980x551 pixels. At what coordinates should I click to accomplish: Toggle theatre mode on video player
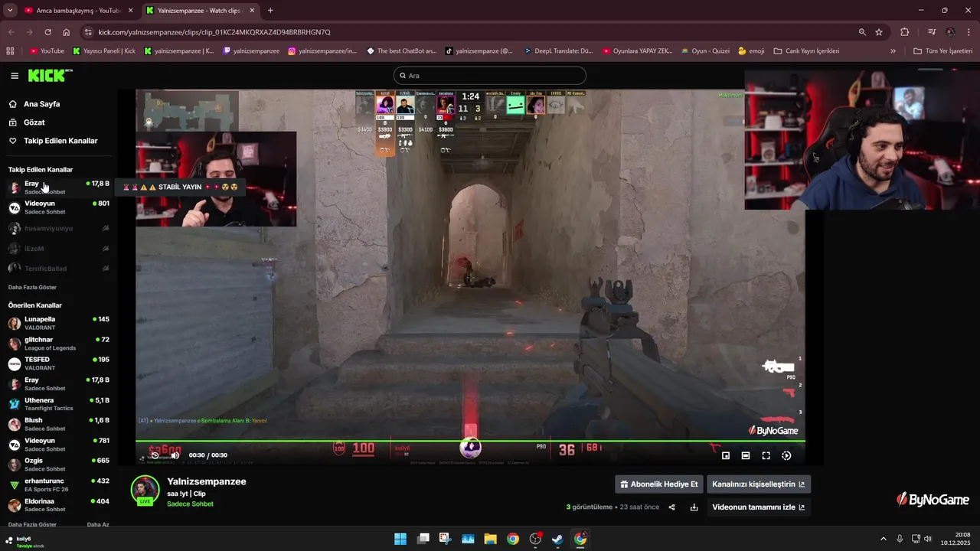[746, 455]
